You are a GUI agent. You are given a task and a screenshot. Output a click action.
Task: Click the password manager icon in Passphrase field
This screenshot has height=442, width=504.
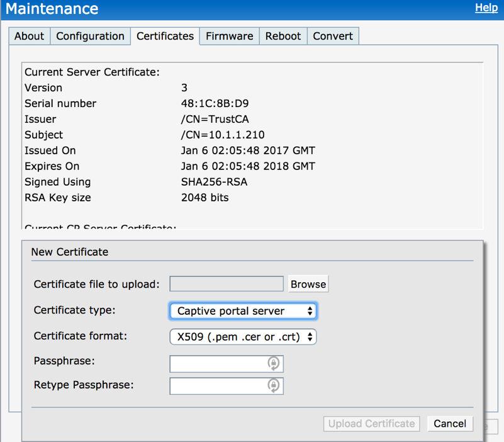tap(274, 363)
